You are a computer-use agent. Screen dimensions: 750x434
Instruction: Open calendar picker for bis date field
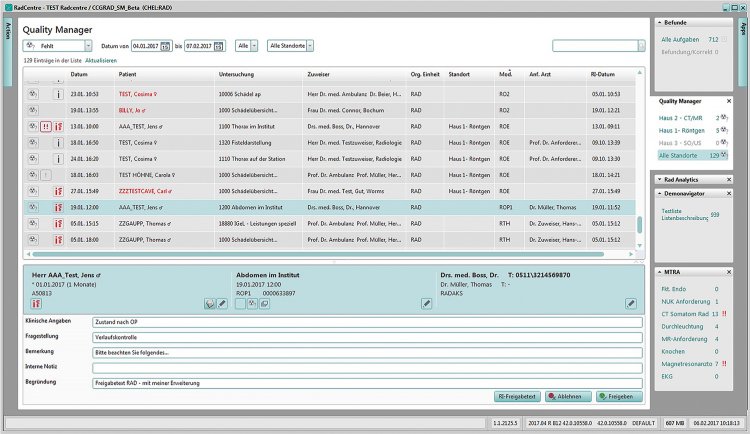point(219,46)
